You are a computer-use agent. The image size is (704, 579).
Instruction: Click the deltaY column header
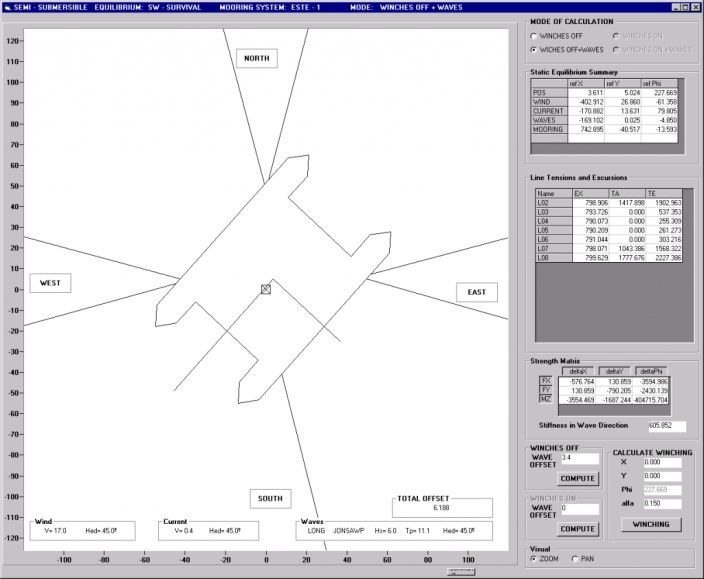615,371
